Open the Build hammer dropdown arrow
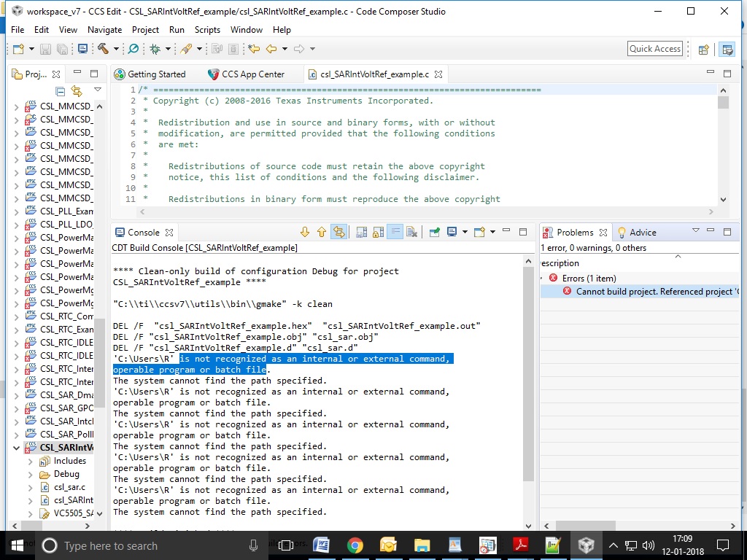Image resolution: width=747 pixels, height=560 pixels. (116, 49)
